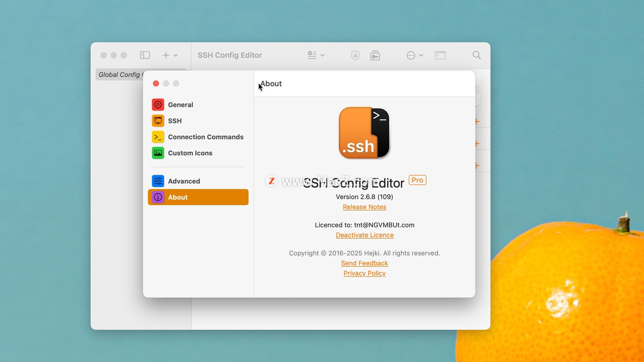
Task: Click the Copyright 2016-2025 Hejki text
Action: pos(365,253)
